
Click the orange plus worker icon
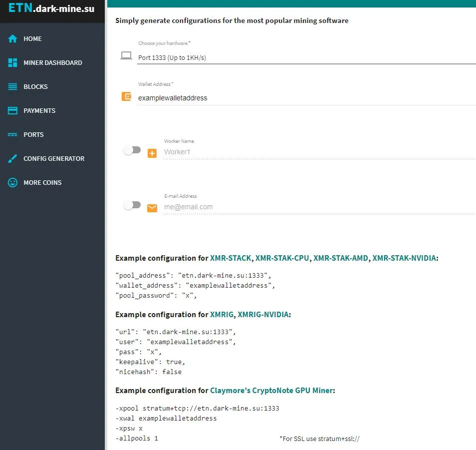pyautogui.click(x=152, y=153)
